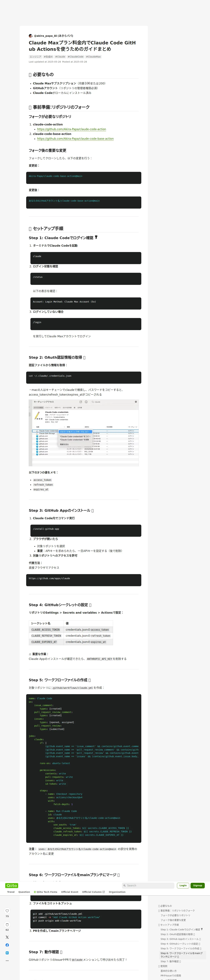The image size is (210, 980).
Task: Open the claude-code-base-action GitHub link
Action: (x=75, y=139)
